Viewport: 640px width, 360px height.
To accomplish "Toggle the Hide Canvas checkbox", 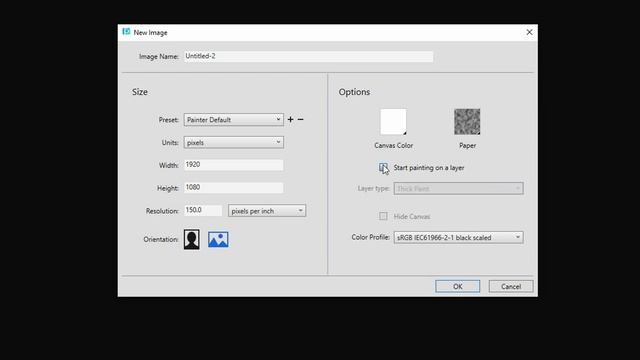I will (383, 216).
